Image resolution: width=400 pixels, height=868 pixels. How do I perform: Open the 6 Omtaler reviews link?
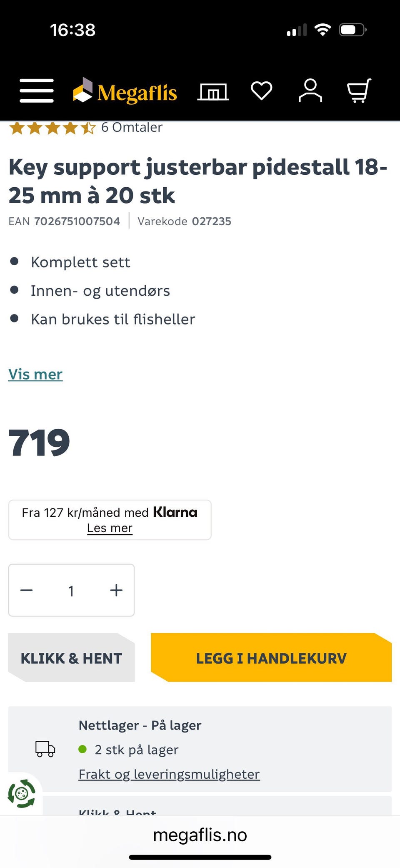pos(132,127)
